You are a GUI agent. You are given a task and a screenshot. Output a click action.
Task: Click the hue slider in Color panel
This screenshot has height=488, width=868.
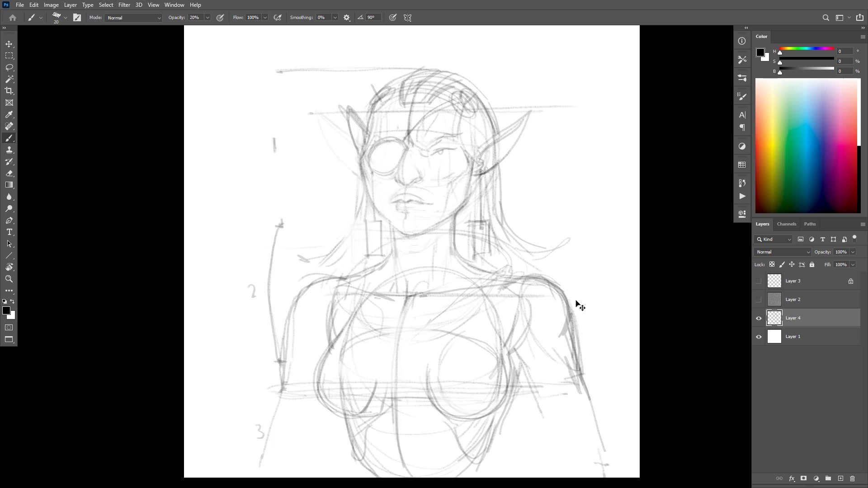pyautogui.click(x=807, y=48)
